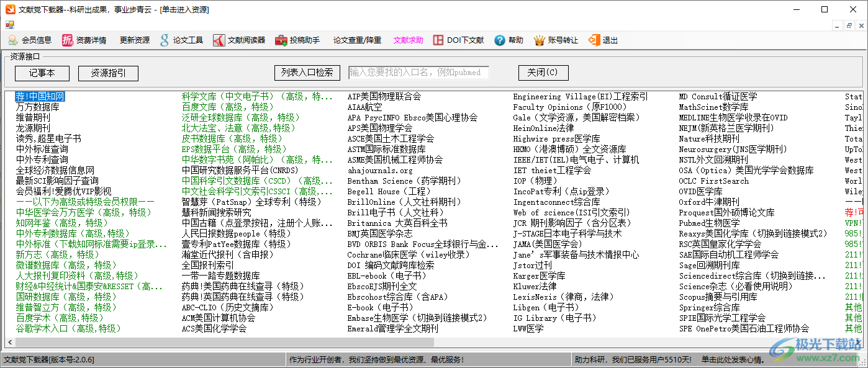Select 全球经济数据信息网 entry
Screen dimensions: 868x368
pos(55,171)
